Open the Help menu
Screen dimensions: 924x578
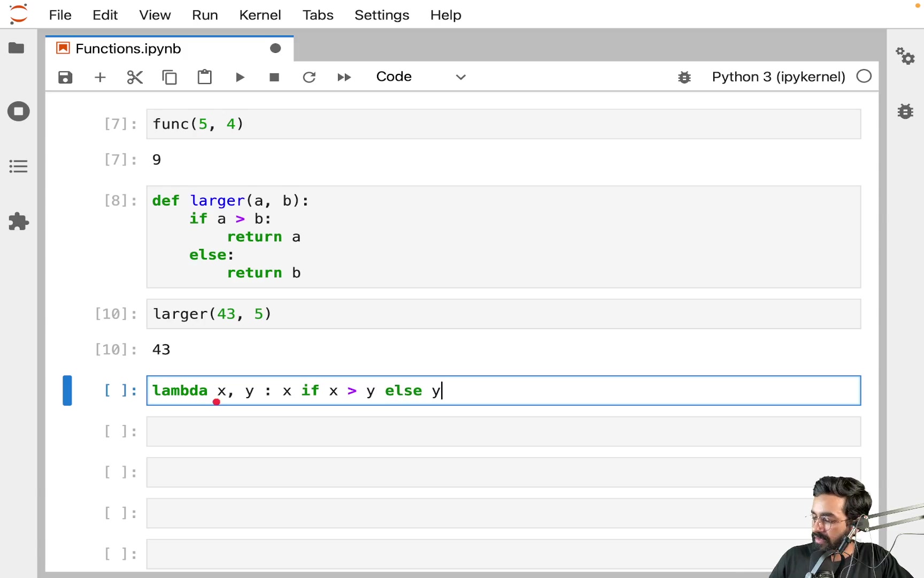click(x=446, y=15)
